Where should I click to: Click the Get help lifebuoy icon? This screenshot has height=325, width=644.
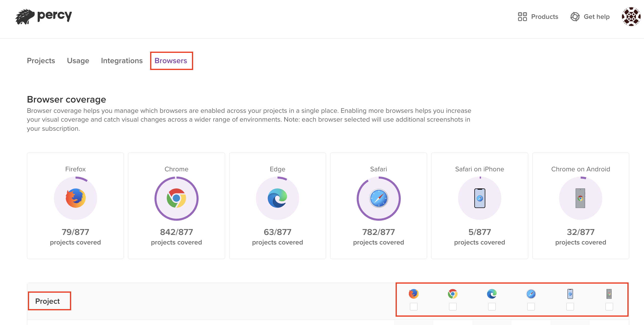575,16
